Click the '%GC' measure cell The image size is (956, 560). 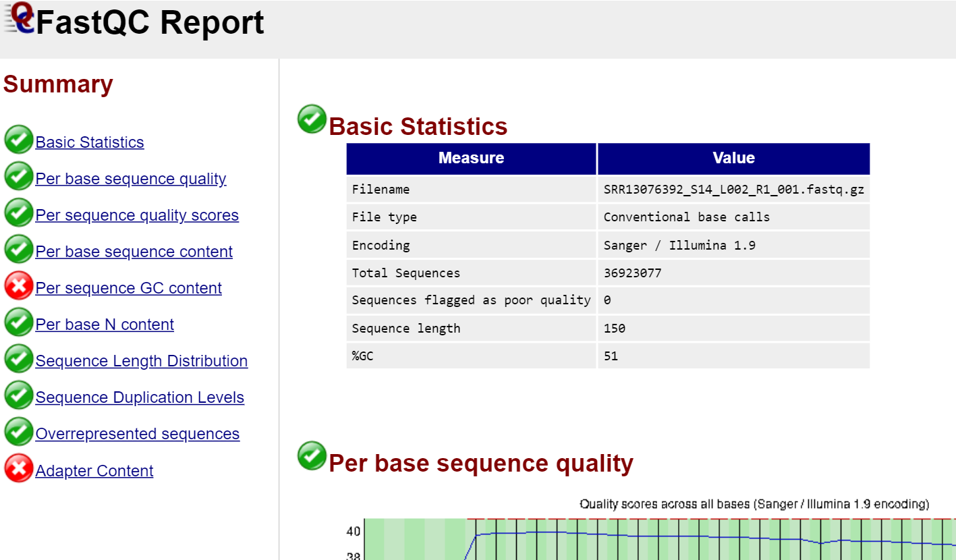click(472, 356)
